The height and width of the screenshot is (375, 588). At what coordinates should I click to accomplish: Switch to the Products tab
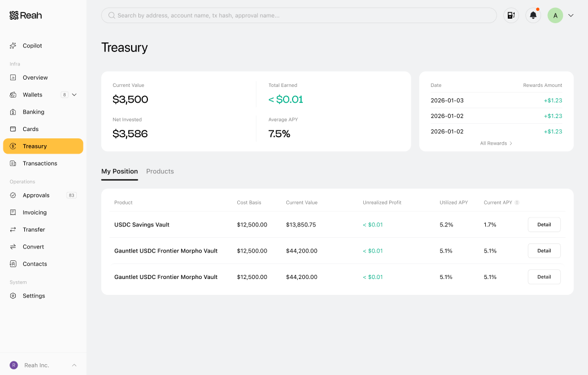tap(160, 171)
